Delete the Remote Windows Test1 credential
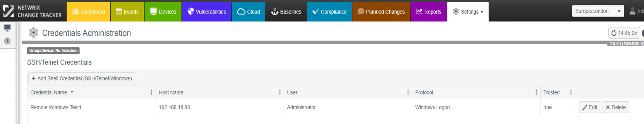Screen dimensions: 644x124 [616, 107]
